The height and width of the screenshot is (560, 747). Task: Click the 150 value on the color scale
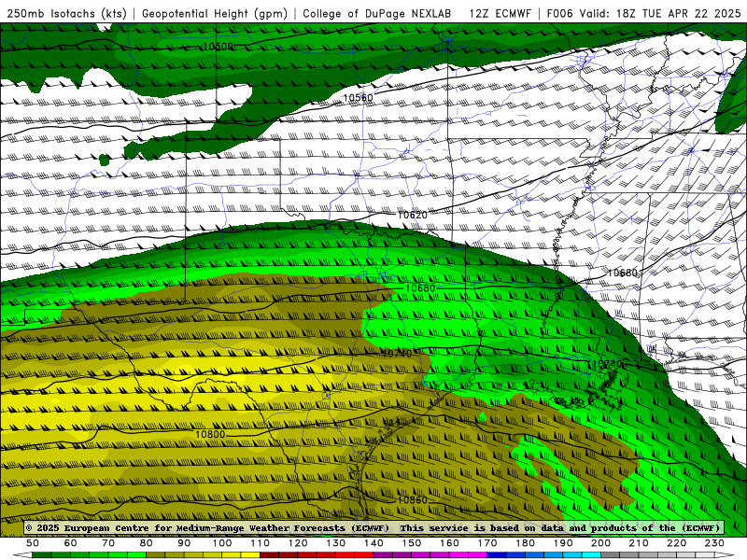tap(412, 543)
